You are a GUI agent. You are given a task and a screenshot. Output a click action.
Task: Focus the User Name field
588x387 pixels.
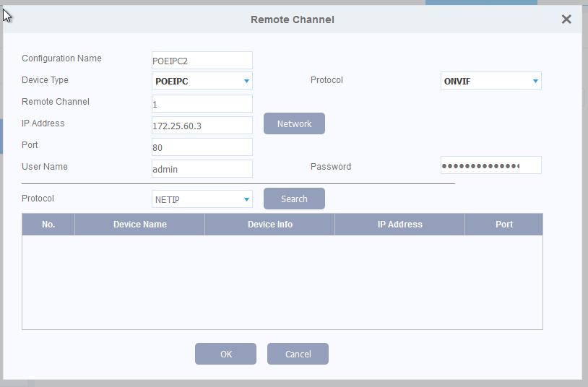pos(202,169)
